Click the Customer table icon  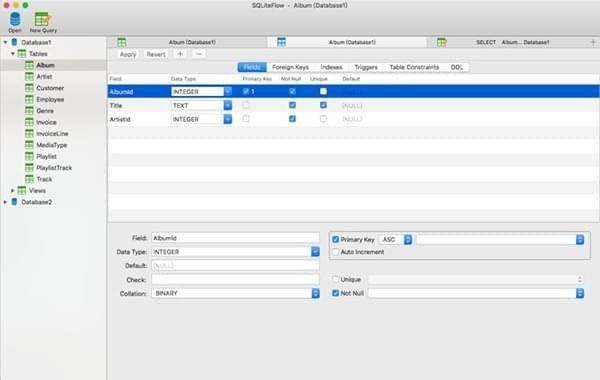(x=29, y=88)
